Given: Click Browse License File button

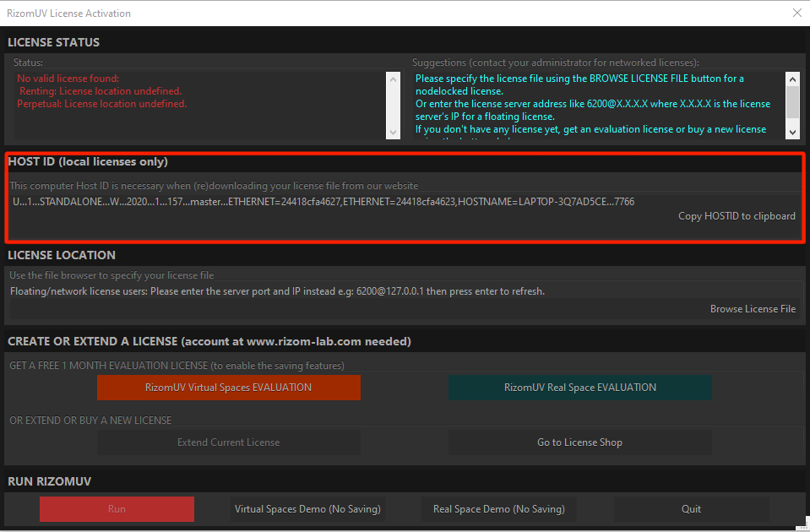Looking at the screenshot, I should (x=753, y=309).
